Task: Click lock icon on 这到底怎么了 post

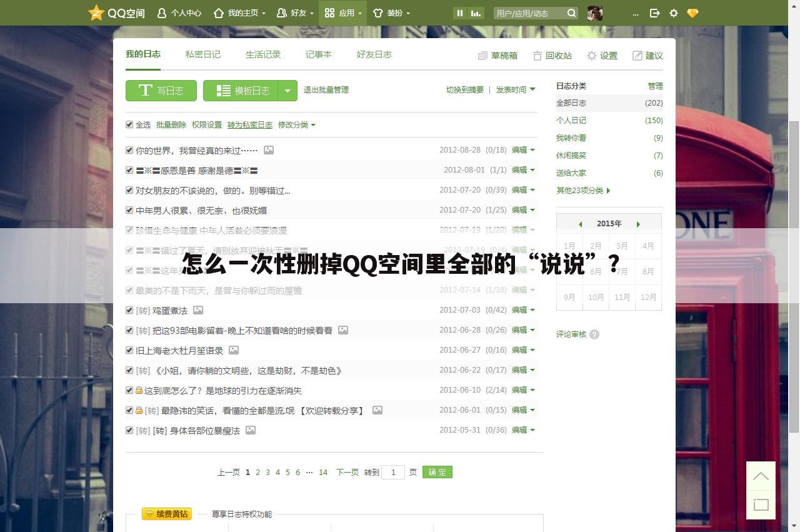Action: pos(139,390)
